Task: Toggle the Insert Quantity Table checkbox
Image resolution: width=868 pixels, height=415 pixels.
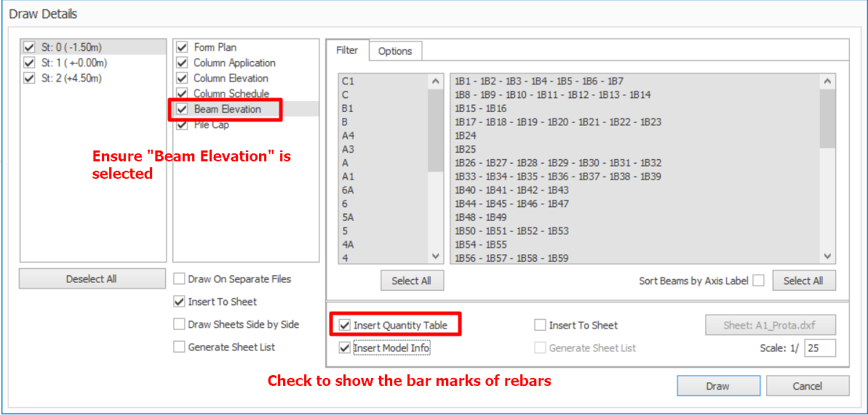Action: (x=345, y=325)
